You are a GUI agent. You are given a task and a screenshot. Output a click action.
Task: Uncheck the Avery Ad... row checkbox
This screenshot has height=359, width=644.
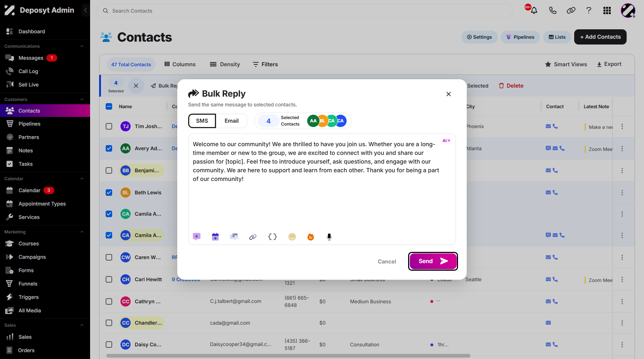click(109, 148)
